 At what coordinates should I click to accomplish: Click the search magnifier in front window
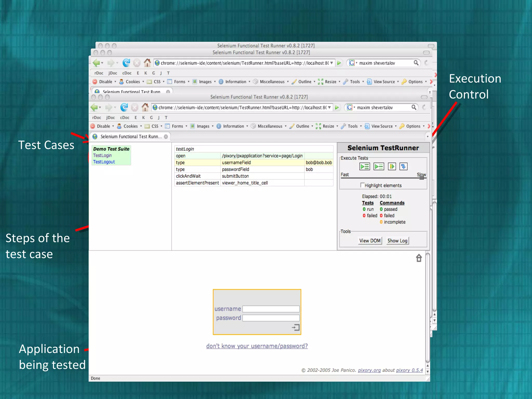point(414,107)
